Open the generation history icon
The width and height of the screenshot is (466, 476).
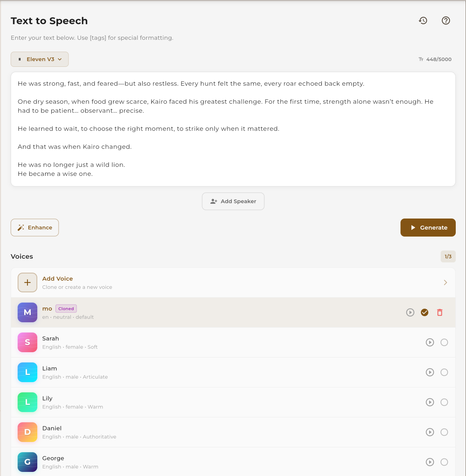[x=423, y=20]
